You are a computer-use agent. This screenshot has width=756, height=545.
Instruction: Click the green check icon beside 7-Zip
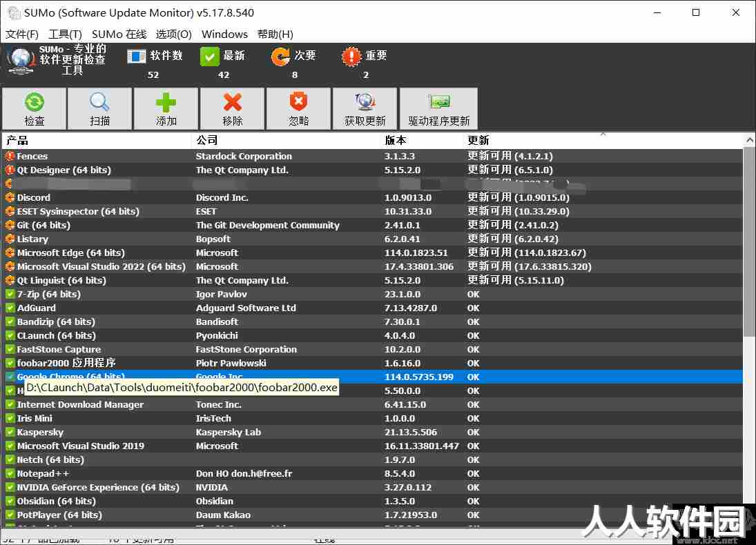10,295
